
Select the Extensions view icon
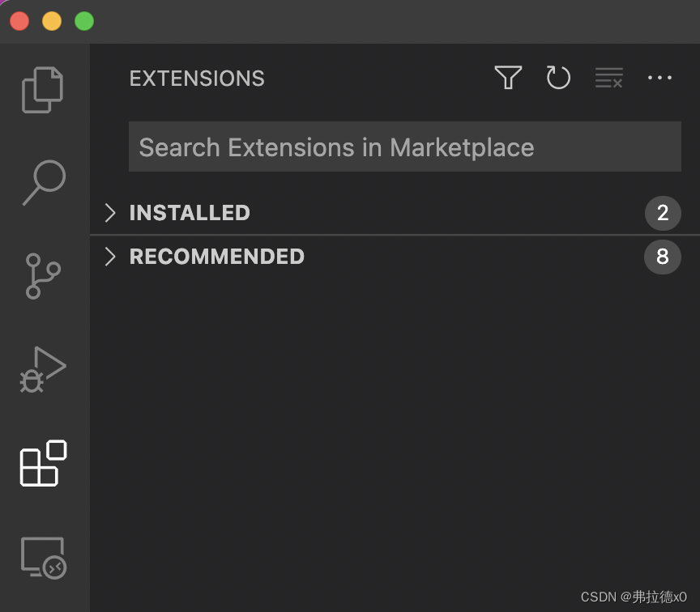[43, 463]
